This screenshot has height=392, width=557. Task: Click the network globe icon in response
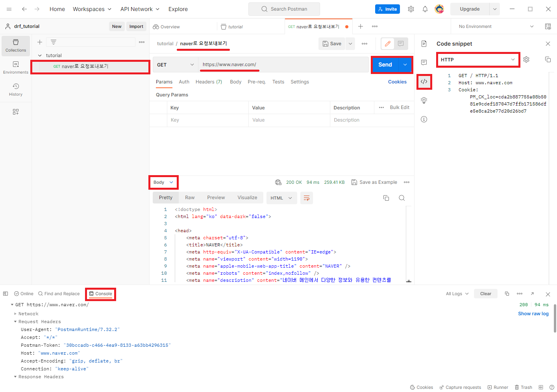278,182
